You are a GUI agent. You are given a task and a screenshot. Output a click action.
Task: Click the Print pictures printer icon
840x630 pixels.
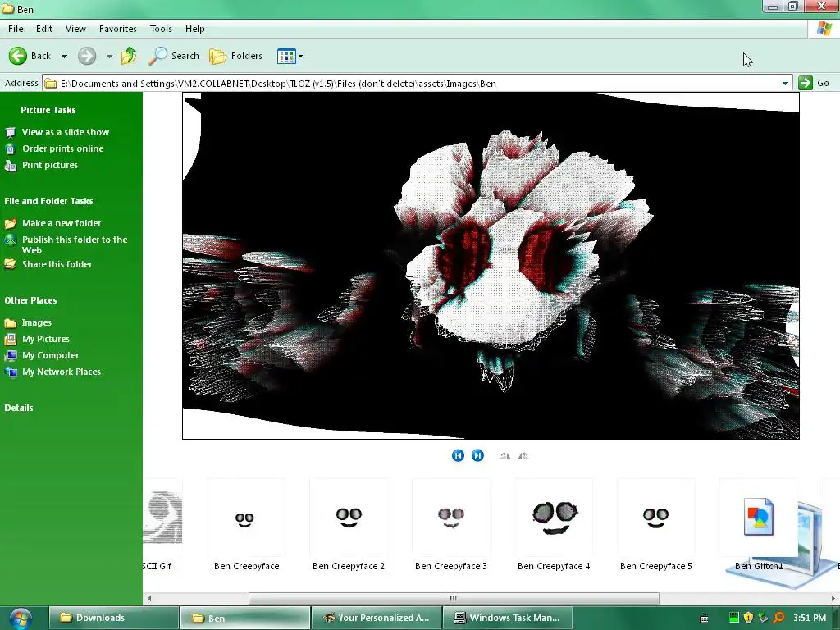coord(10,166)
